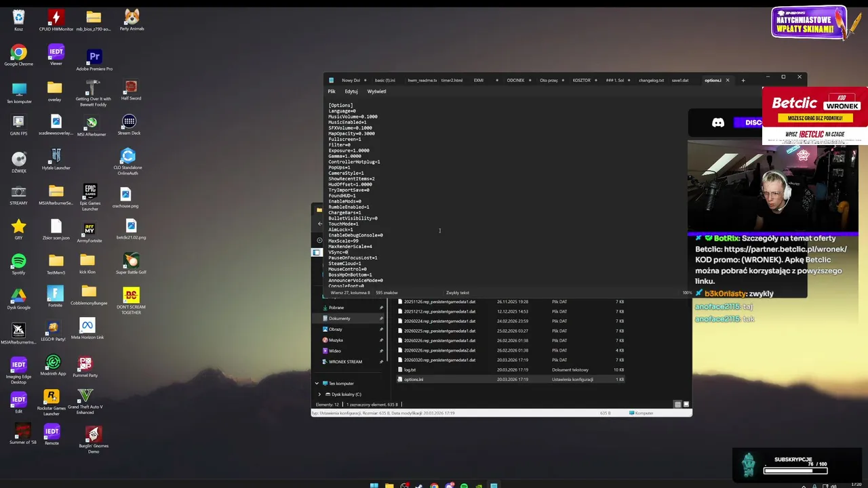Click the Windows Start button on taskbar
The height and width of the screenshot is (488, 868).
[x=374, y=485]
